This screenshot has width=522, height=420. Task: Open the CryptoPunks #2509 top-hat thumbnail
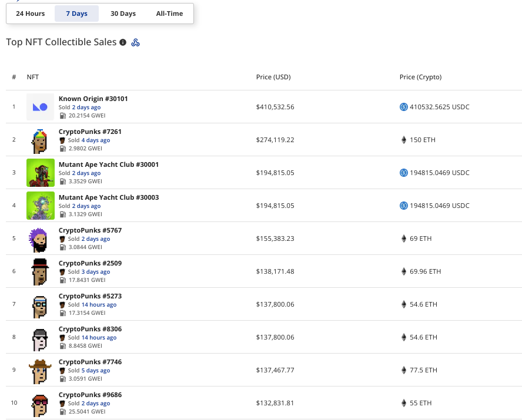coord(41,271)
